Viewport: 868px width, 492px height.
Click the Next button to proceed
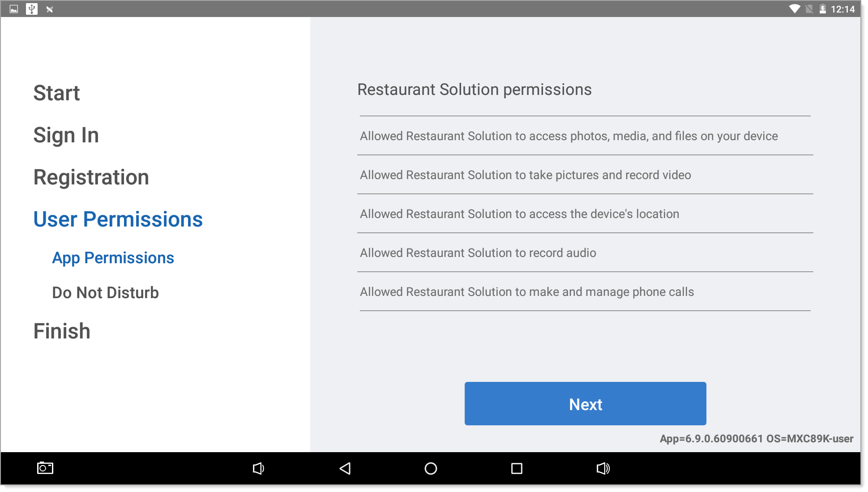point(586,404)
